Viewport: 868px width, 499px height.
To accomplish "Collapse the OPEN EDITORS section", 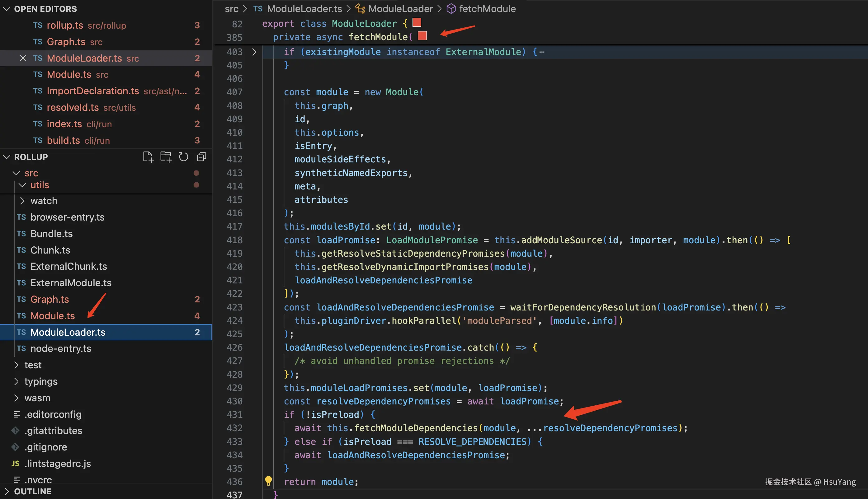I will [x=7, y=9].
